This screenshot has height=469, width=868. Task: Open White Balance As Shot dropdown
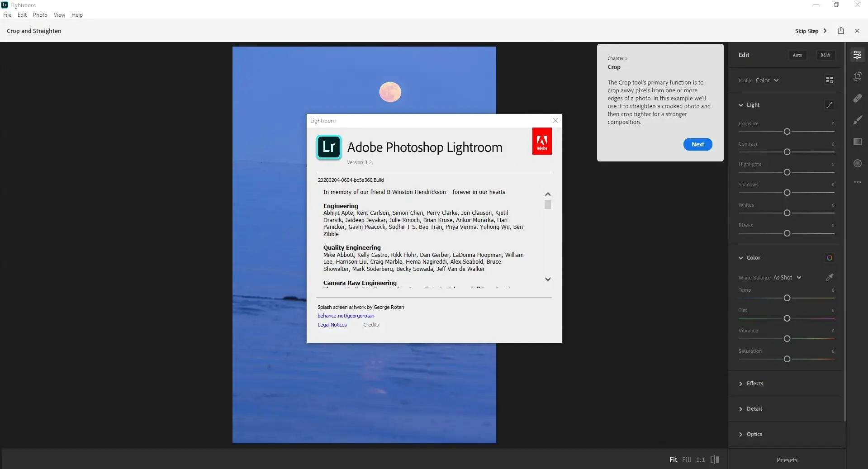[787, 277]
